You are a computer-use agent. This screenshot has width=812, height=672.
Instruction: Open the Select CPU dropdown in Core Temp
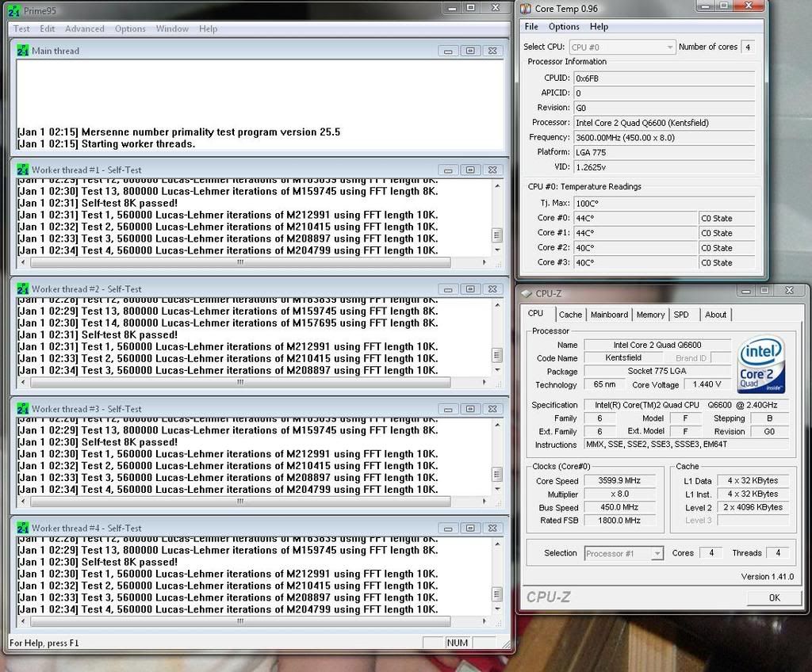pyautogui.click(x=622, y=47)
